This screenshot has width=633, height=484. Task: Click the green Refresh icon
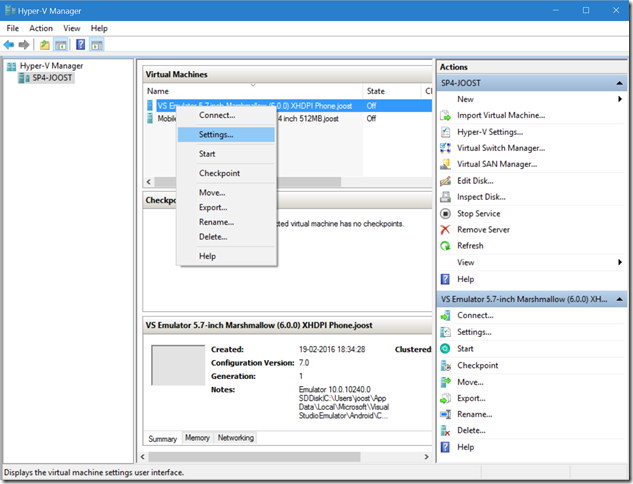(445, 246)
